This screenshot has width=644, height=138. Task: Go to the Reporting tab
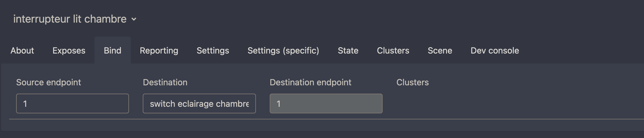[159, 50]
